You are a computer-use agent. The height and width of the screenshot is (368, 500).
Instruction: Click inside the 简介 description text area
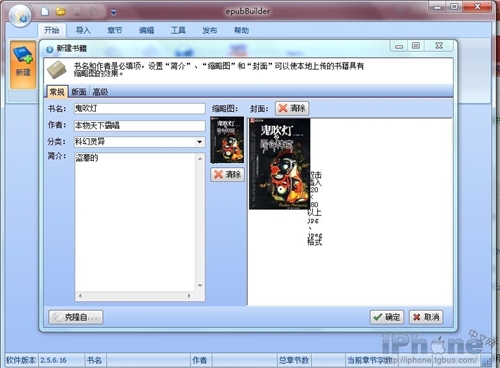click(x=135, y=222)
